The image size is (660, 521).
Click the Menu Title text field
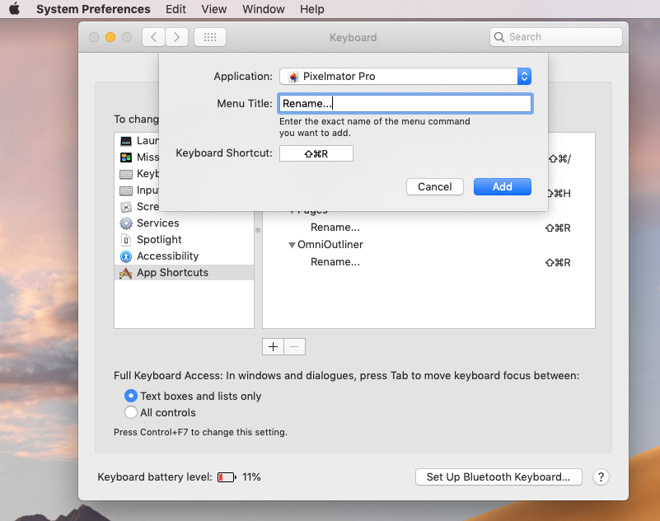(x=405, y=104)
